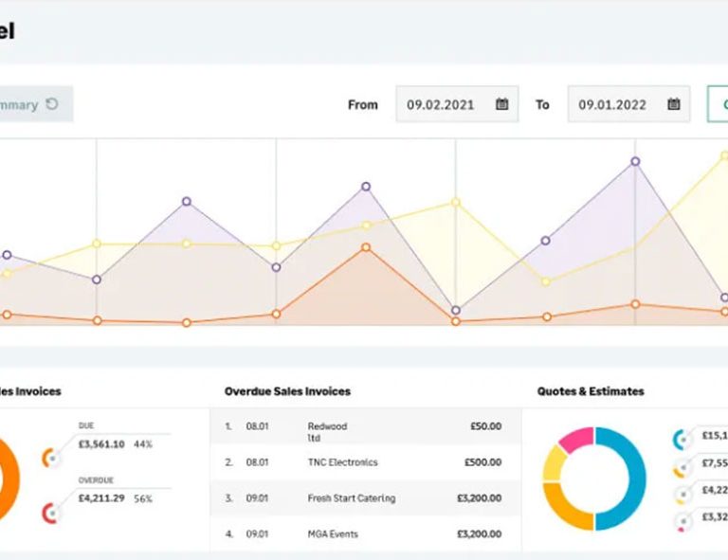Click the From date field 09.02.2021
This screenshot has width=728, height=560.
coord(457,104)
